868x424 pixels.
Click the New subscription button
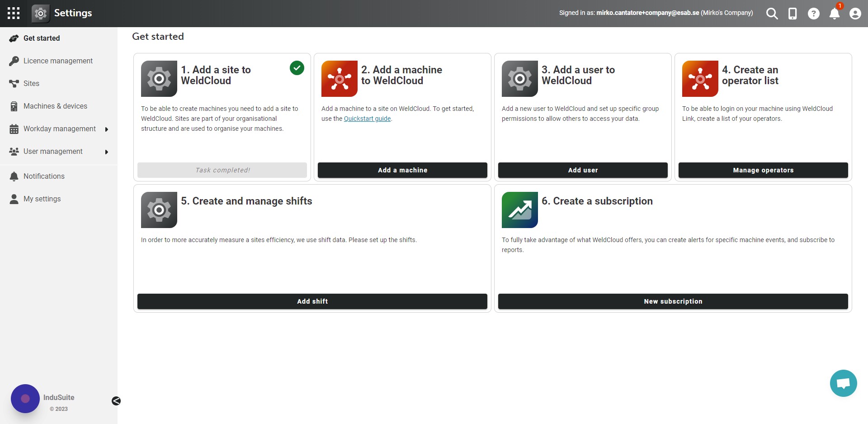click(673, 301)
